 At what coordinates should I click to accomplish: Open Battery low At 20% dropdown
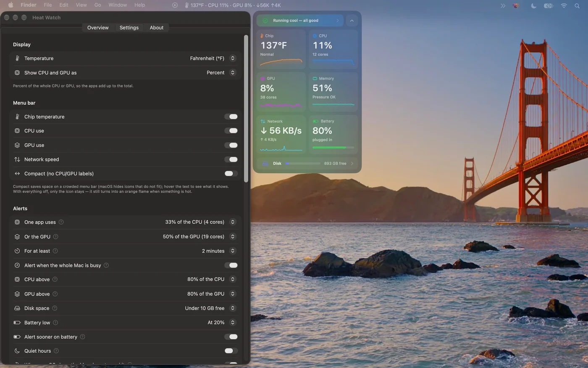pyautogui.click(x=221, y=323)
